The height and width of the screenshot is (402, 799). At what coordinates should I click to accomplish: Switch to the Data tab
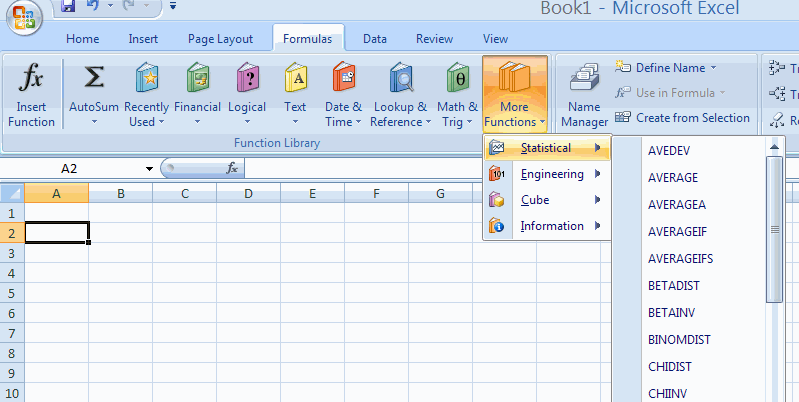point(375,39)
